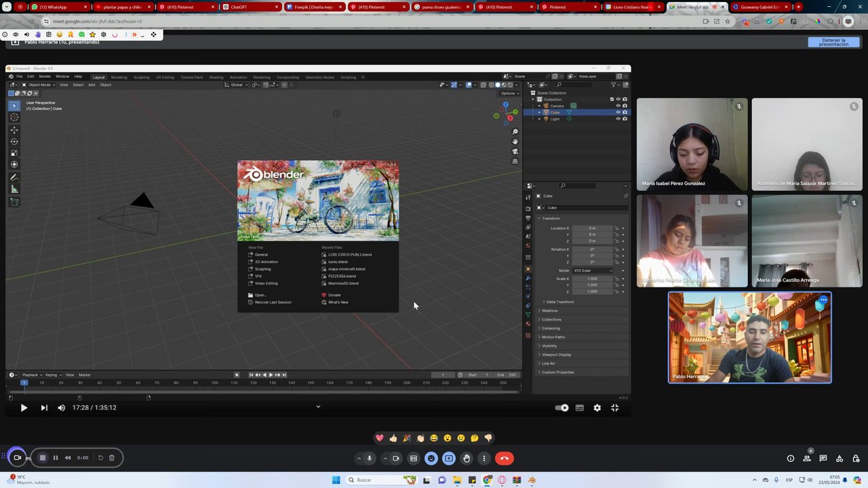Click Donate link on Blender splash
Image resolution: width=868 pixels, height=488 pixels.
[x=331, y=295]
